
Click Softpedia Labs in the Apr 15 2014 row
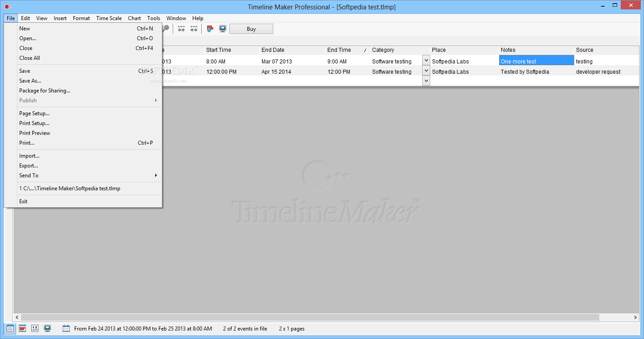click(464, 71)
